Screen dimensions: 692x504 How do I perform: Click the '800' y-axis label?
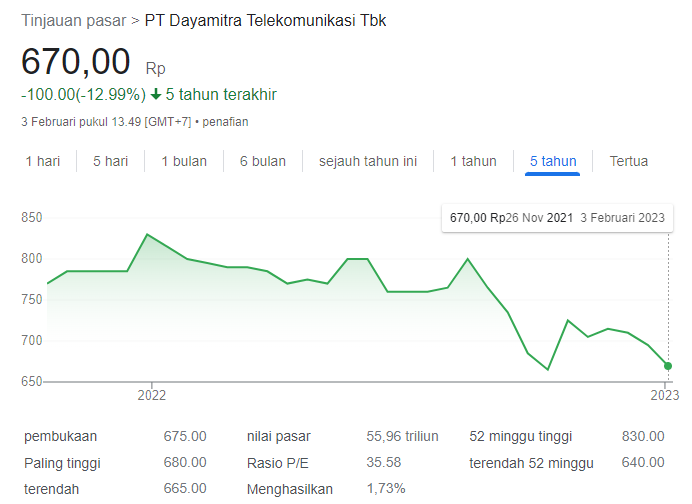tap(32, 258)
